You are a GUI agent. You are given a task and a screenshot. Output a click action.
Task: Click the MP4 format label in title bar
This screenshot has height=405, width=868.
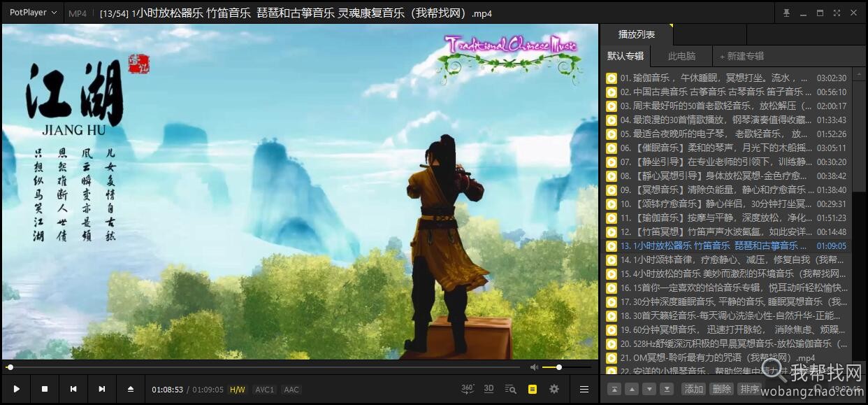coord(78,13)
